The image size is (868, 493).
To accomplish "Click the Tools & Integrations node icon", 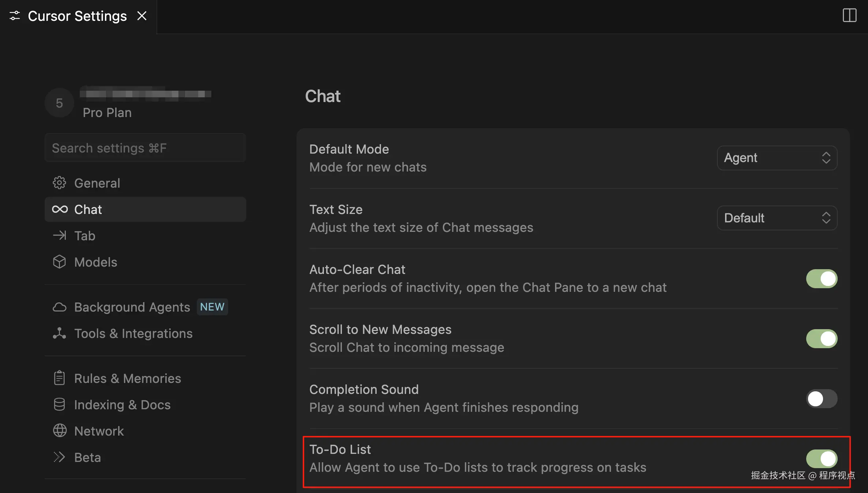I will (59, 333).
